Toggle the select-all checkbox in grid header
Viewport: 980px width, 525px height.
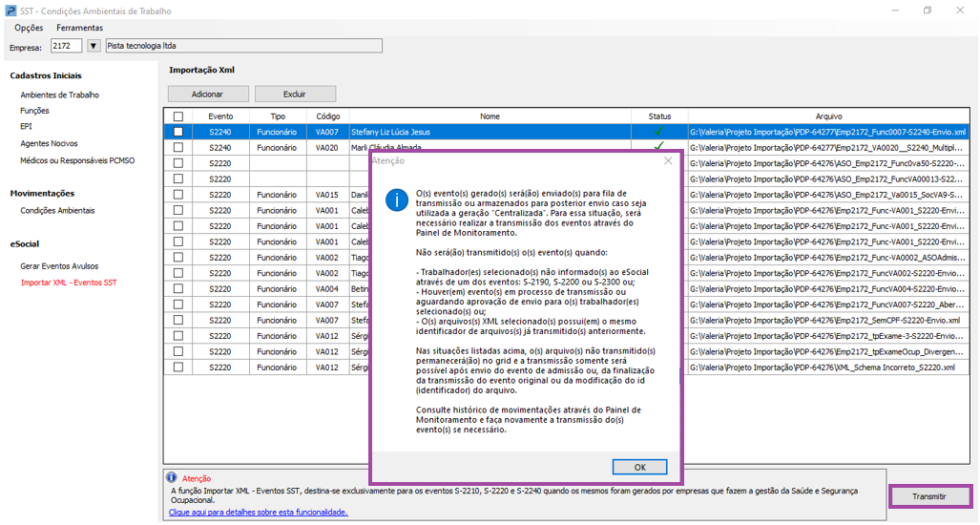(178, 116)
